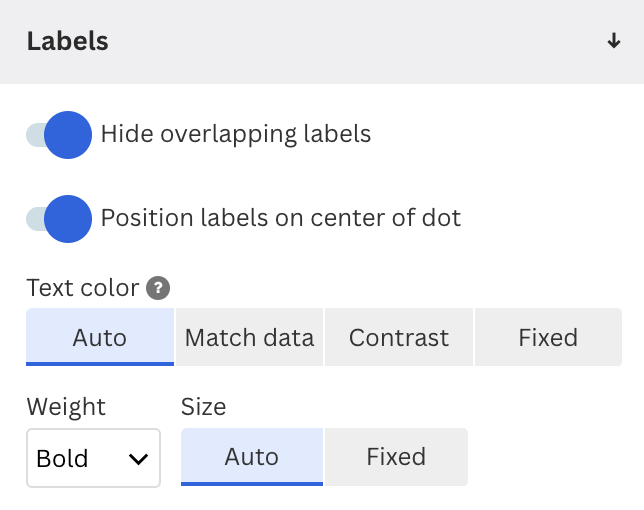Screen dimensions: 644x510
Task: Click the Text color label
Action: (x=83, y=288)
